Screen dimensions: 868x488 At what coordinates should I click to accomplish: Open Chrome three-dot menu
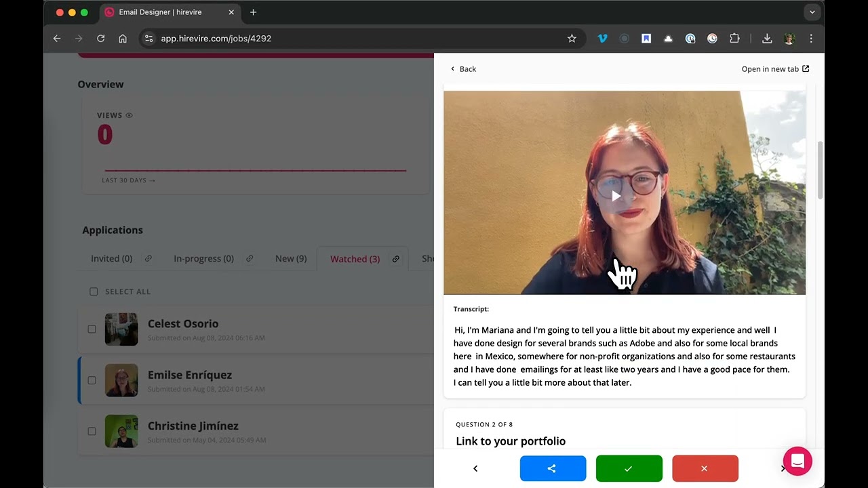pos(811,39)
